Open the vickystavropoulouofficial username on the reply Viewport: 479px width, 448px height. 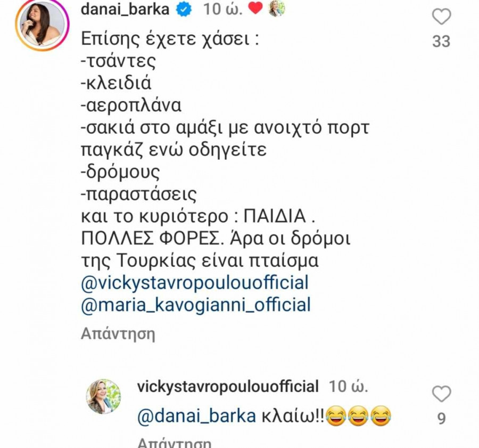click(228, 387)
